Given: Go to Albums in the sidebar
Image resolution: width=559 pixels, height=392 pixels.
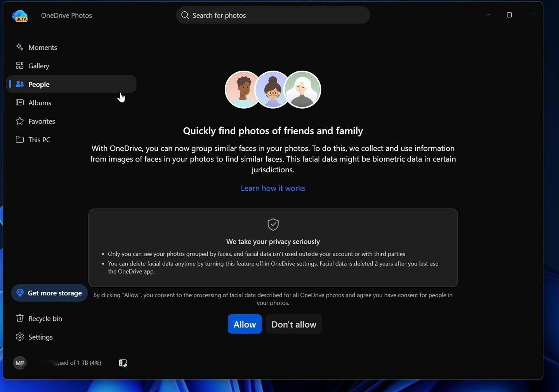Looking at the screenshot, I should (71, 103).
